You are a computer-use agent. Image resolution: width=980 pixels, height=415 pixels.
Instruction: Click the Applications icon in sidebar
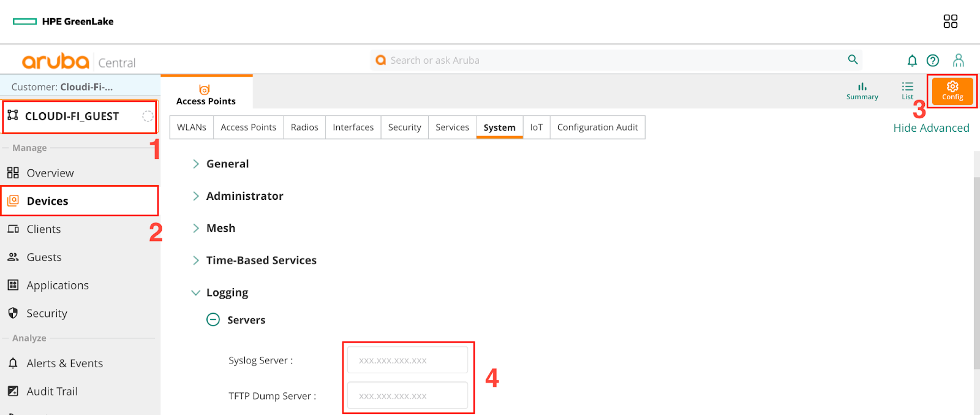13,285
